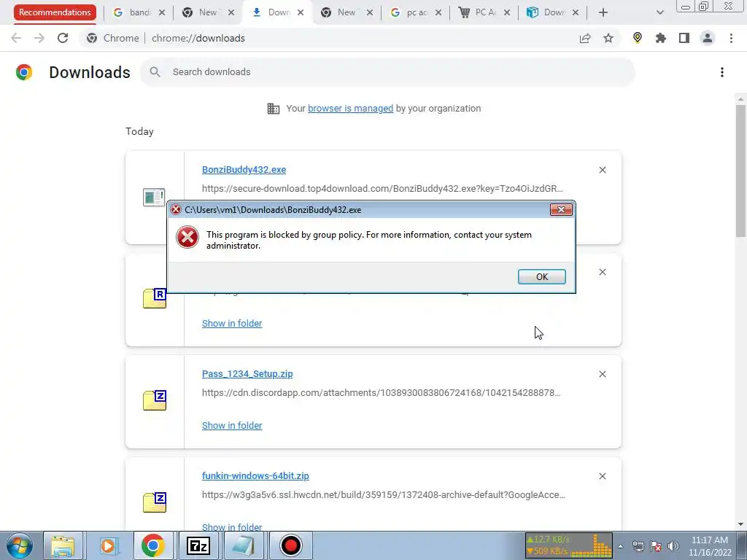Click the Pass_1234_Setup.zip archive icon

pos(155,400)
